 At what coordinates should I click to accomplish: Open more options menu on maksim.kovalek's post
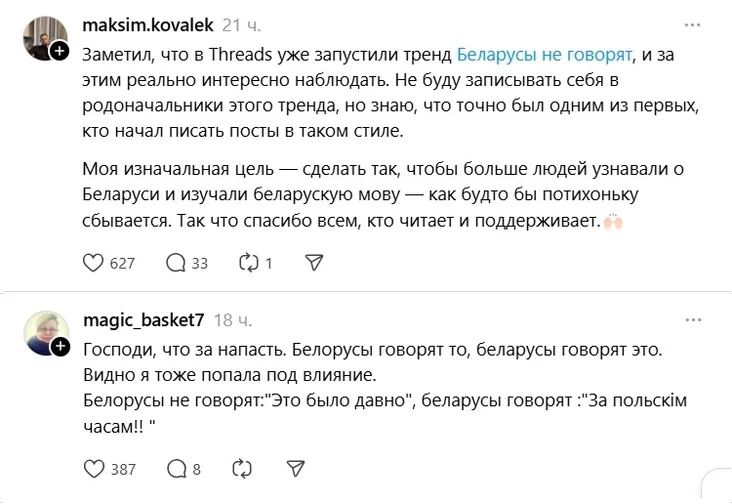point(692,24)
